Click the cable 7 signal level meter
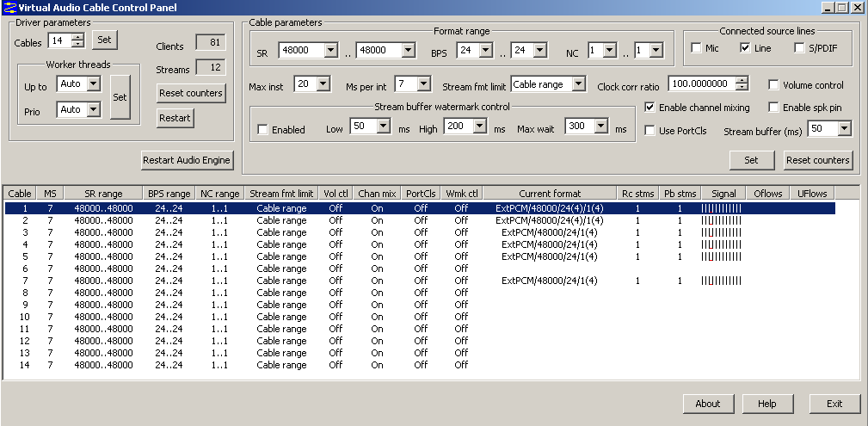Image resolution: width=868 pixels, height=426 pixels. tap(721, 281)
